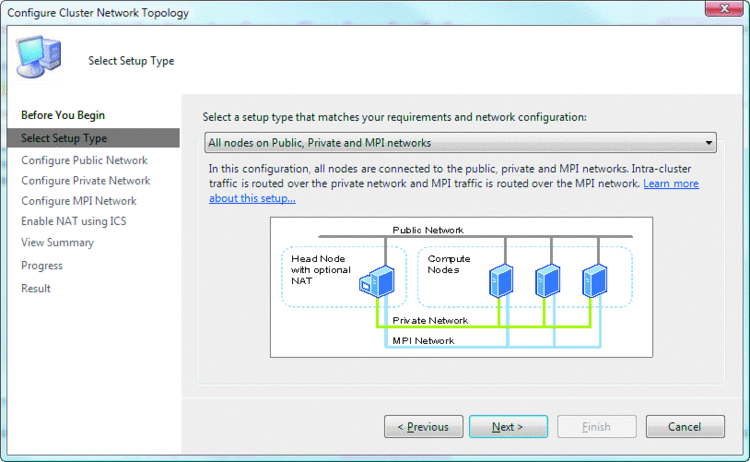The image size is (750, 462).
Task: Cancel the network topology wizard
Action: point(685,426)
